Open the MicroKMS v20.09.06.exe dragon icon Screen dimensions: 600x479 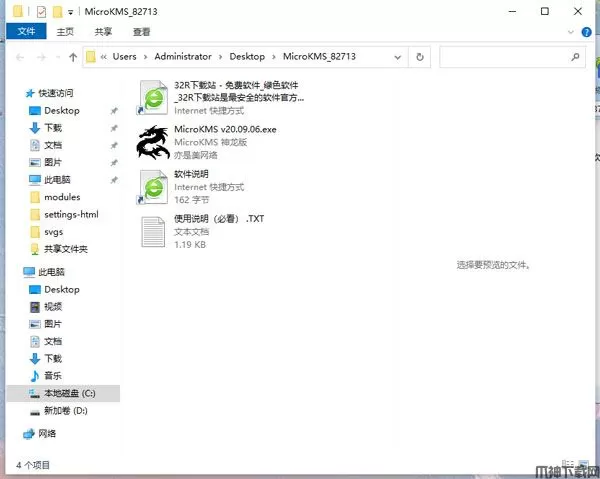[x=153, y=142]
